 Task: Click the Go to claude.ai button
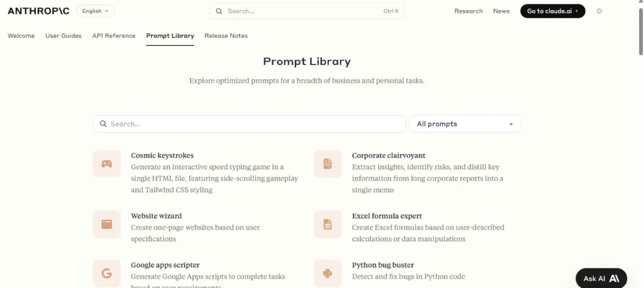point(552,11)
